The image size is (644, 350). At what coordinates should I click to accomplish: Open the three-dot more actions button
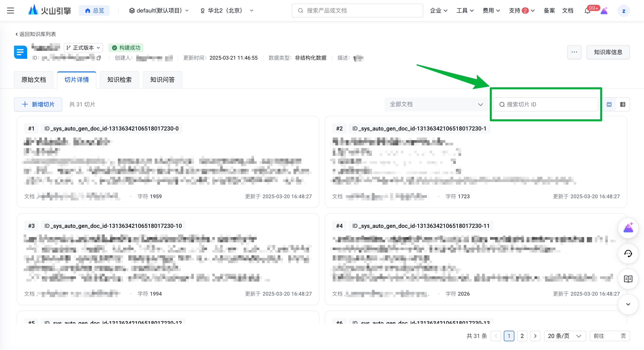574,52
